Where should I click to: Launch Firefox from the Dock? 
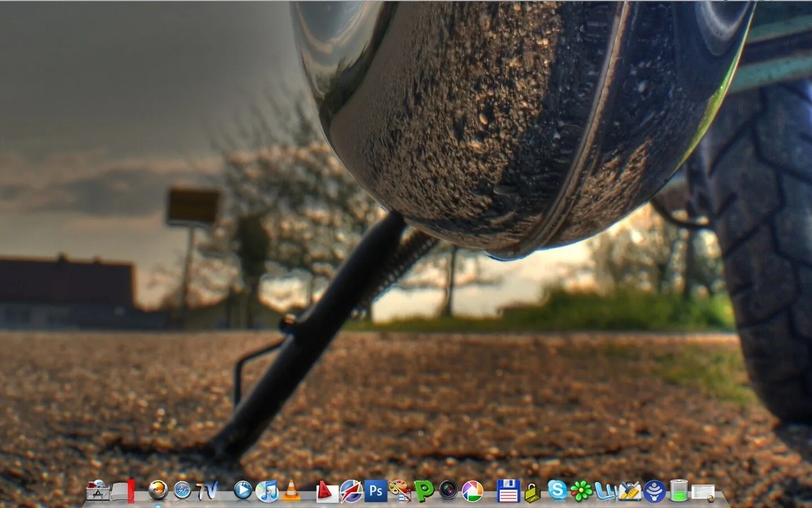click(158, 491)
